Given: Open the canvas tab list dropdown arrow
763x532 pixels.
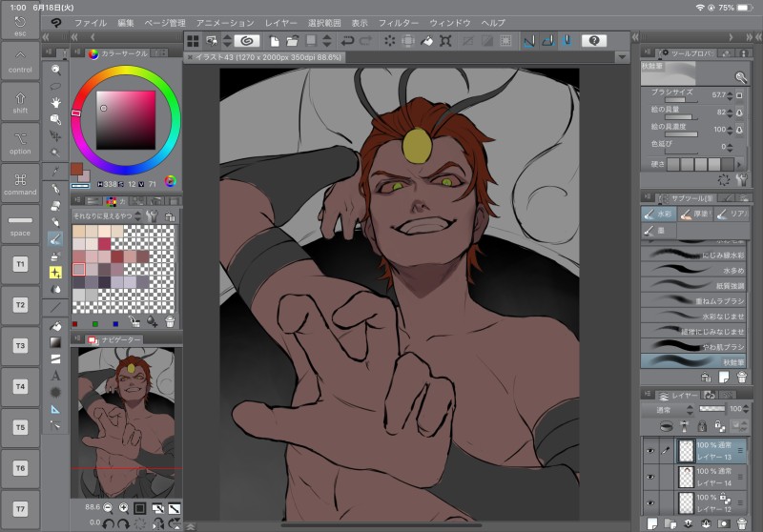Looking at the screenshot, I should 622,57.
